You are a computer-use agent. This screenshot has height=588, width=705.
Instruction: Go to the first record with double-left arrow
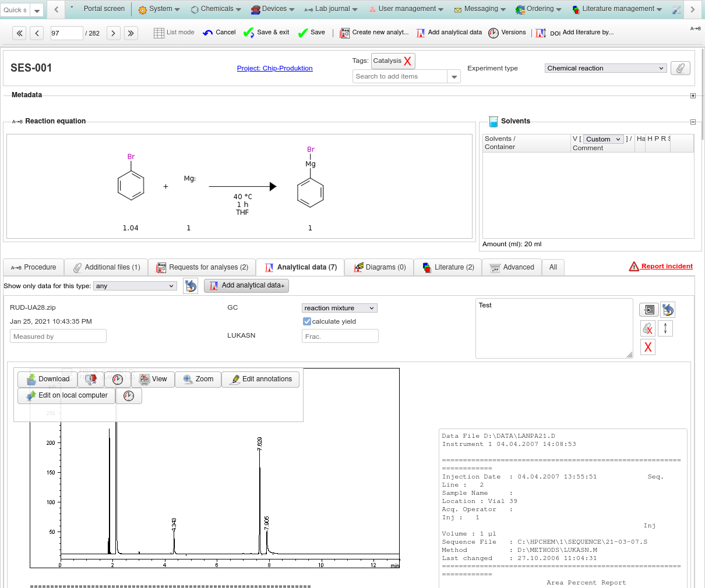(20, 33)
